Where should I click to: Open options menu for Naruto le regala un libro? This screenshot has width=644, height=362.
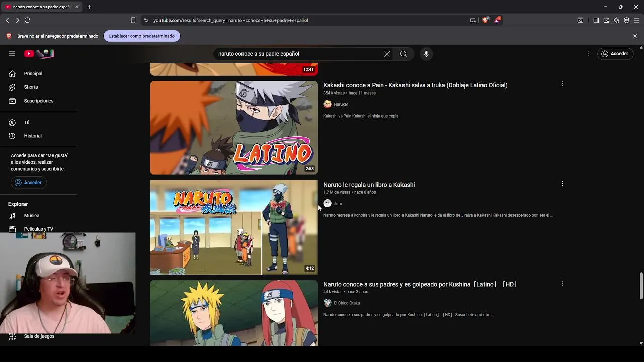tap(562, 184)
